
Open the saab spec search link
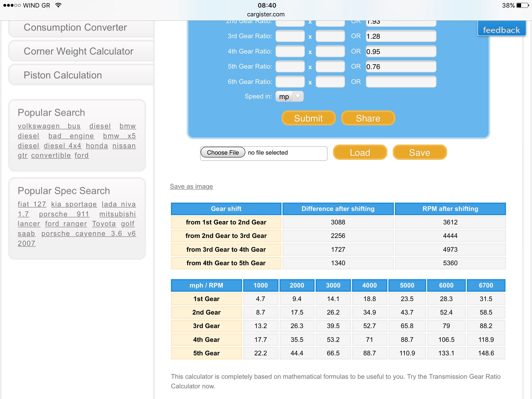(26, 234)
